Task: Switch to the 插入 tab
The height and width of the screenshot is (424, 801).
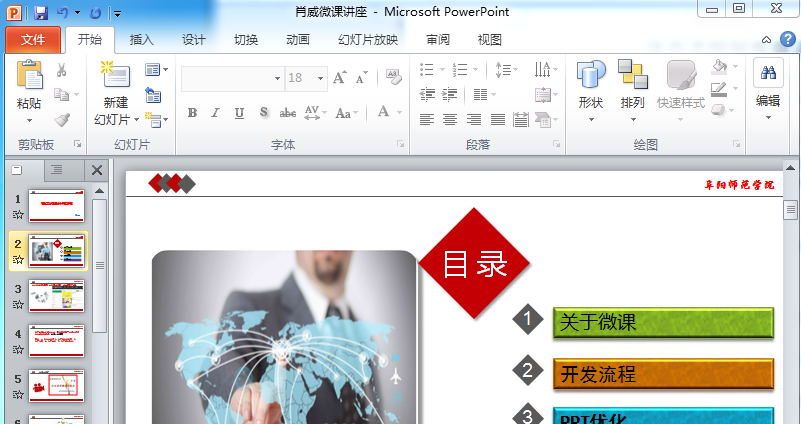Action: 141,40
